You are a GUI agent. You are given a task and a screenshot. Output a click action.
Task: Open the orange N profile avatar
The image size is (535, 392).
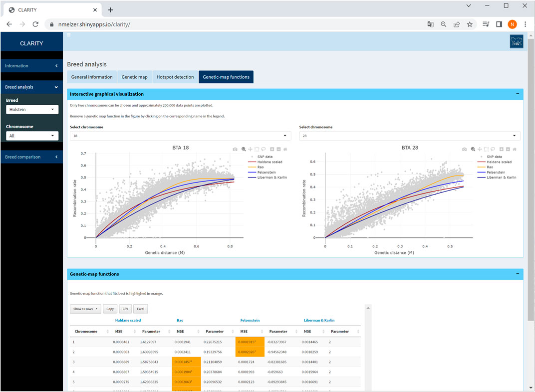(512, 24)
